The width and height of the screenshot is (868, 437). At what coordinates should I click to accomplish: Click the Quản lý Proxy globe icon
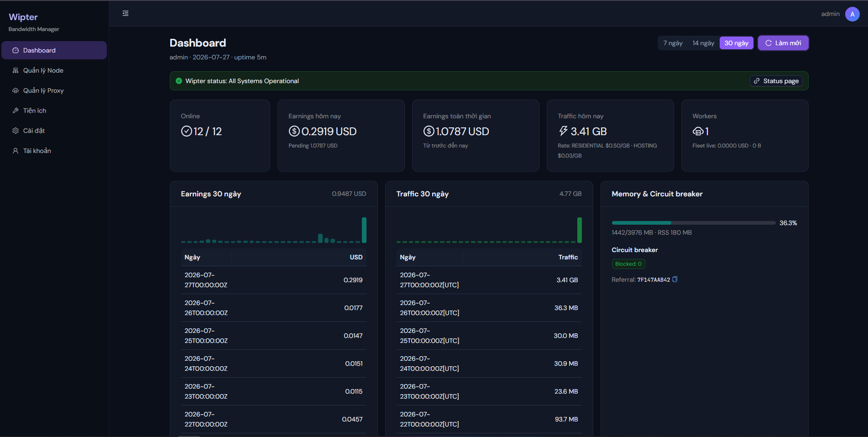(x=16, y=90)
